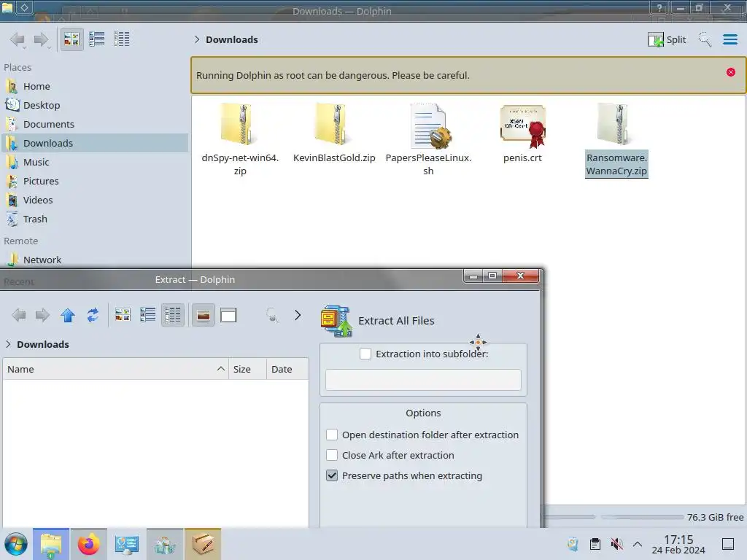Viewport: 747px width, 560px height.
Task: Open the file manager taskbar icon
Action: point(51,544)
